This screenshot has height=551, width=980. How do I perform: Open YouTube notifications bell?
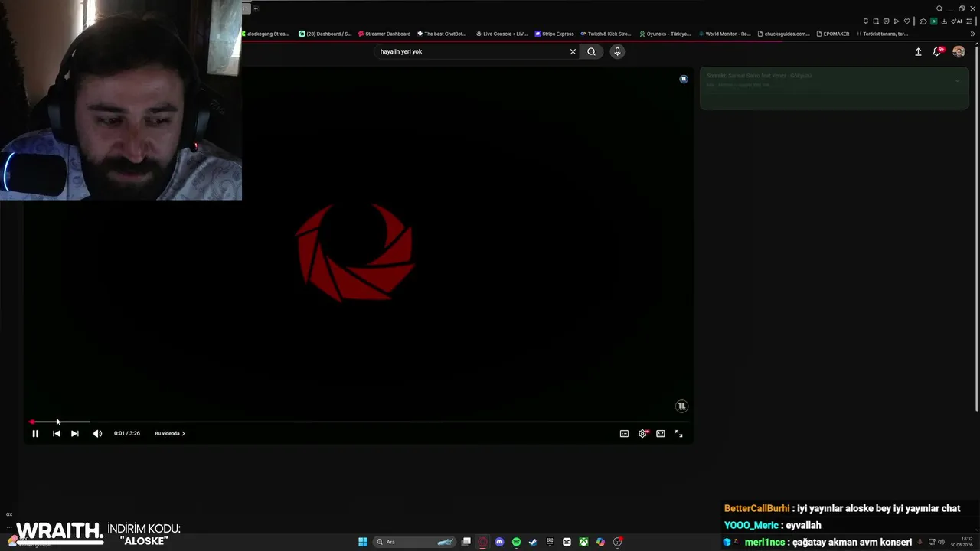(x=936, y=51)
